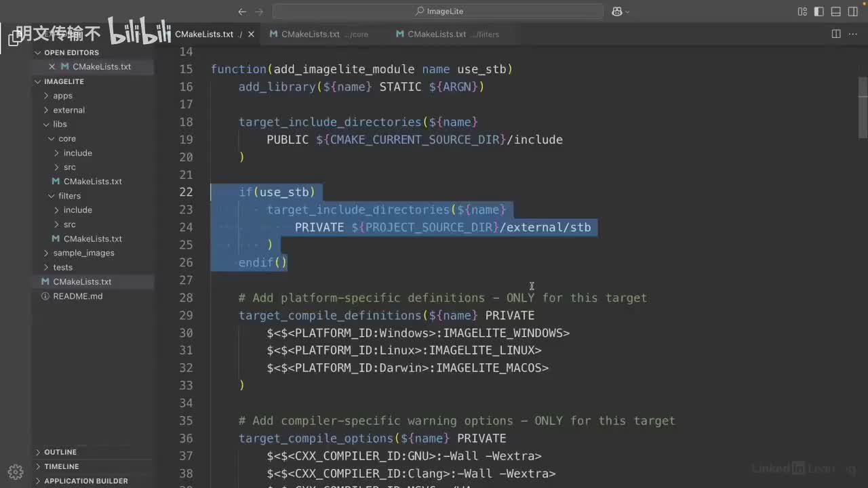Click target_compile_options on line 36
The image size is (868, 488).
pyautogui.click(x=315, y=439)
